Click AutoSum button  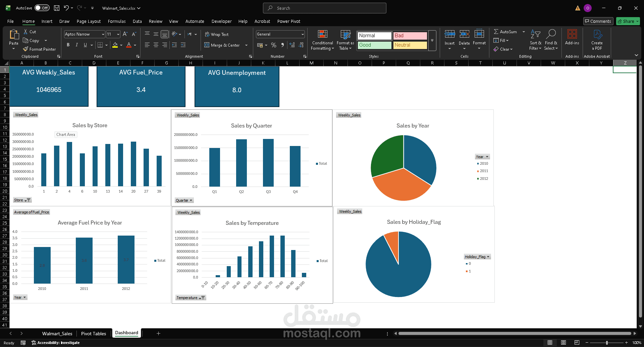[x=505, y=32]
